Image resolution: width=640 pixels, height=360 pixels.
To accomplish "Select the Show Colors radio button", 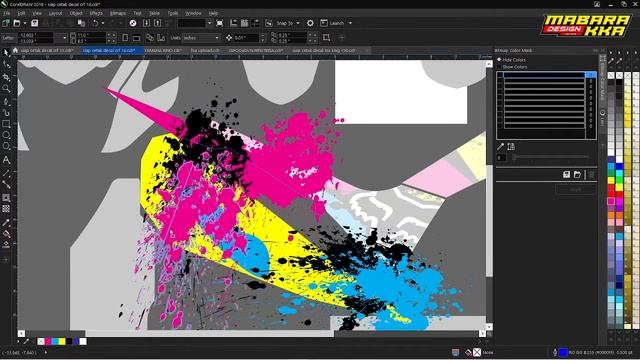I will coord(499,67).
